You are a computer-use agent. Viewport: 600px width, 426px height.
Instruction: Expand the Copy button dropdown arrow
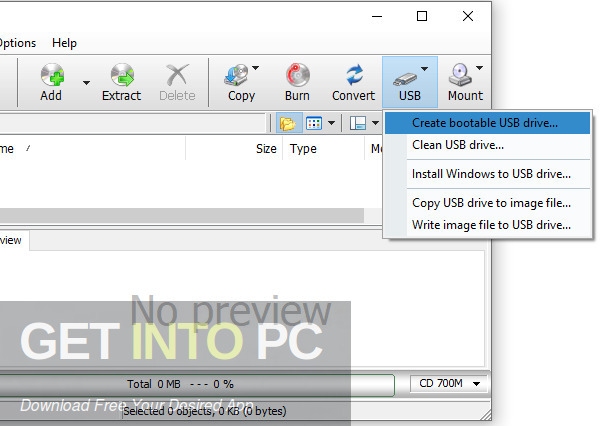coord(255,68)
